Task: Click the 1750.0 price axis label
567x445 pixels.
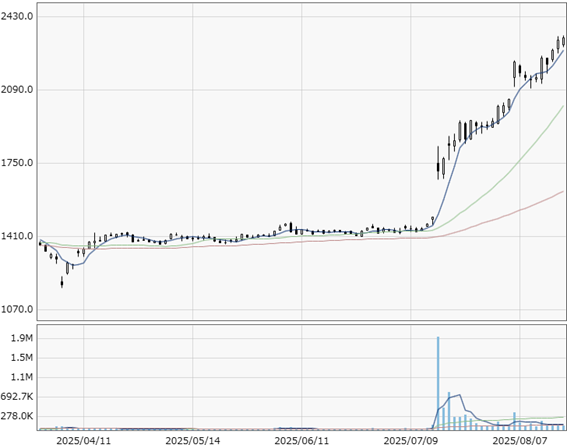Action: pyautogui.click(x=17, y=163)
